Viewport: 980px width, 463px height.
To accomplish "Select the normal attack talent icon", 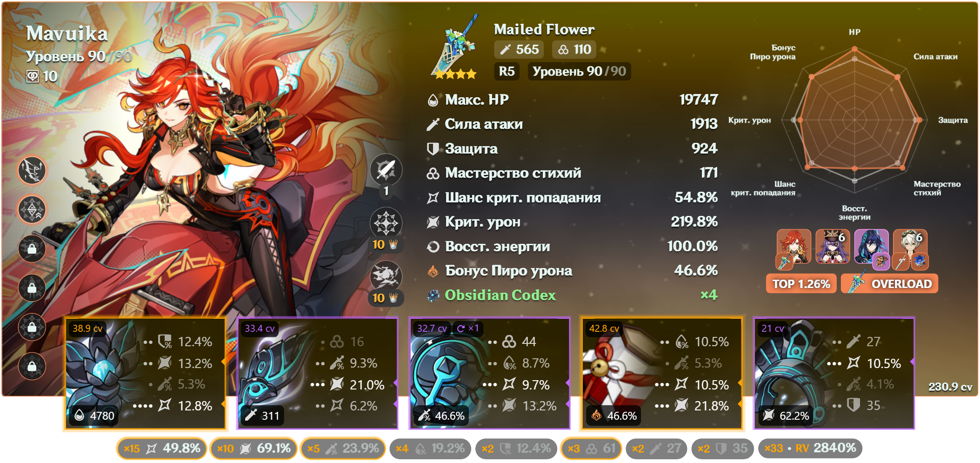I will click(386, 169).
